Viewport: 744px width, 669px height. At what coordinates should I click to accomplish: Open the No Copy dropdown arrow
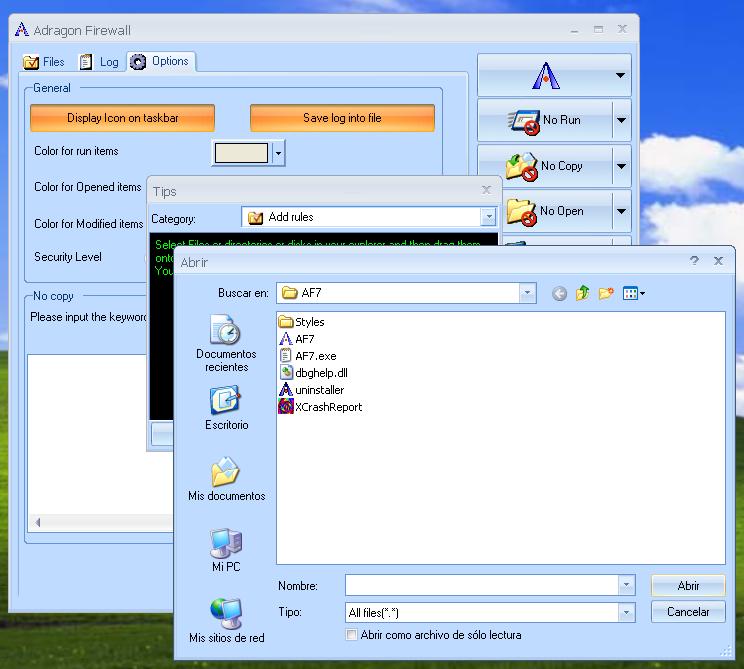(622, 167)
